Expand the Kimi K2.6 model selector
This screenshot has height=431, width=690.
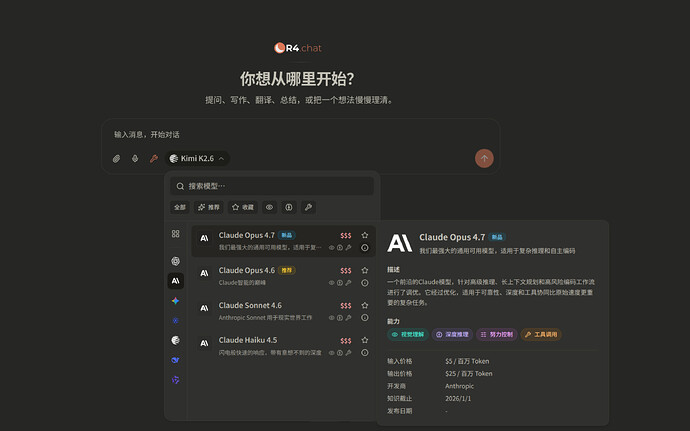[197, 158]
